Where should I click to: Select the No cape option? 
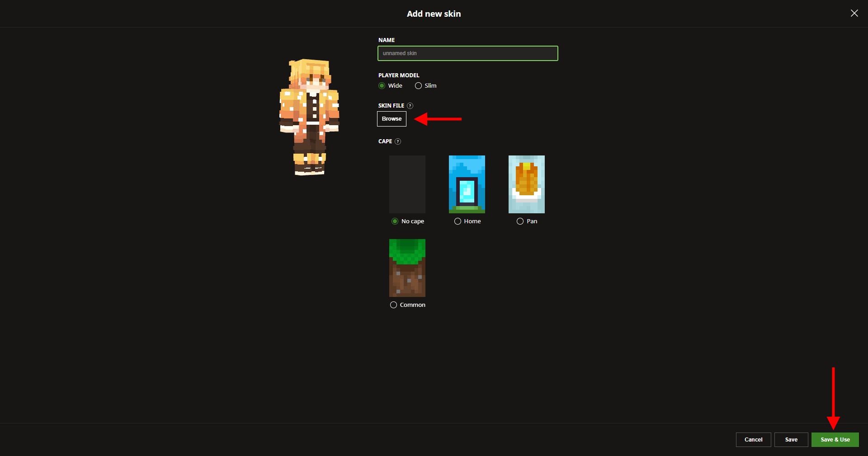(394, 221)
